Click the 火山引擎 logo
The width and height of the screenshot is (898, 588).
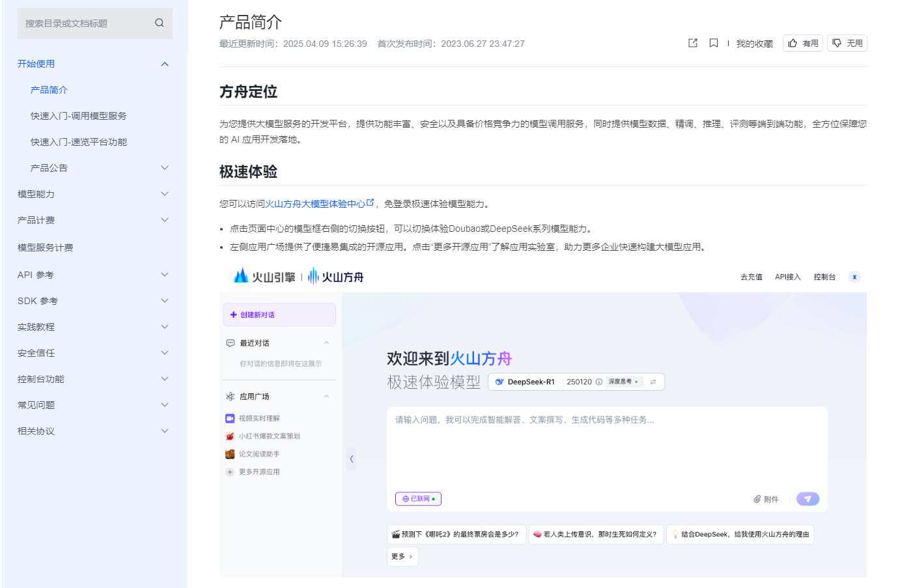tap(264, 276)
